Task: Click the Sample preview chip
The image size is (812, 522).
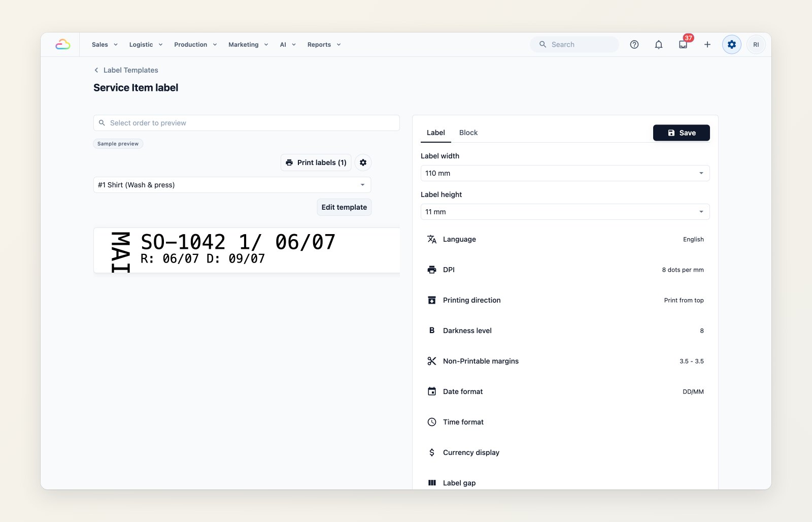Action: 118,144
